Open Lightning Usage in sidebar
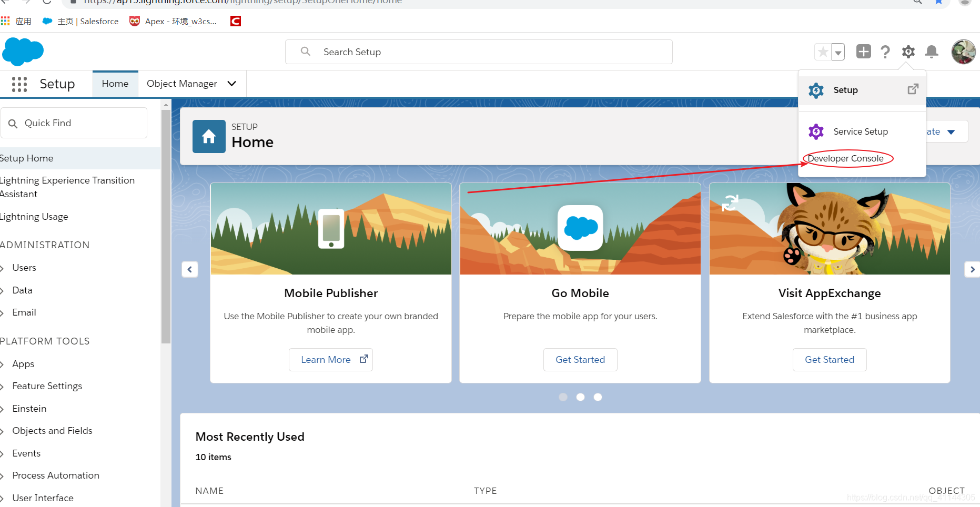 coord(34,217)
